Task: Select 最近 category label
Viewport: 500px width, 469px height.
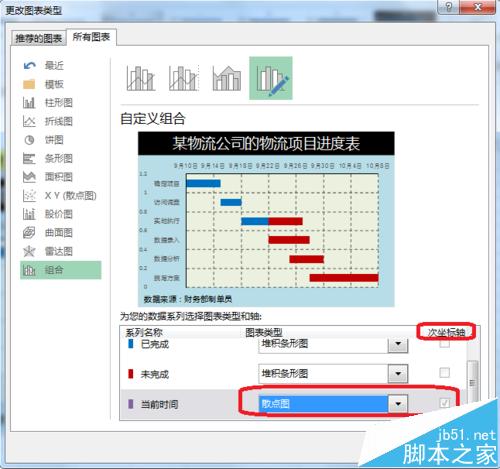Action: (x=54, y=66)
